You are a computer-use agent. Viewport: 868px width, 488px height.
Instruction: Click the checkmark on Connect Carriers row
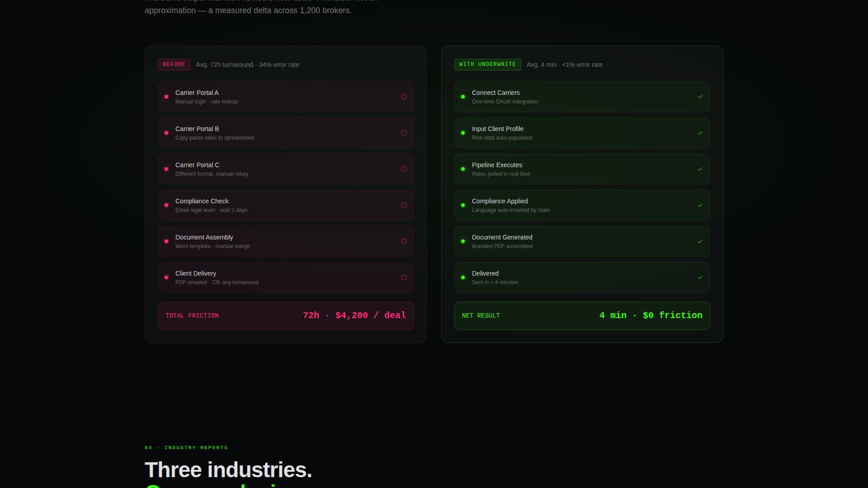tap(700, 97)
